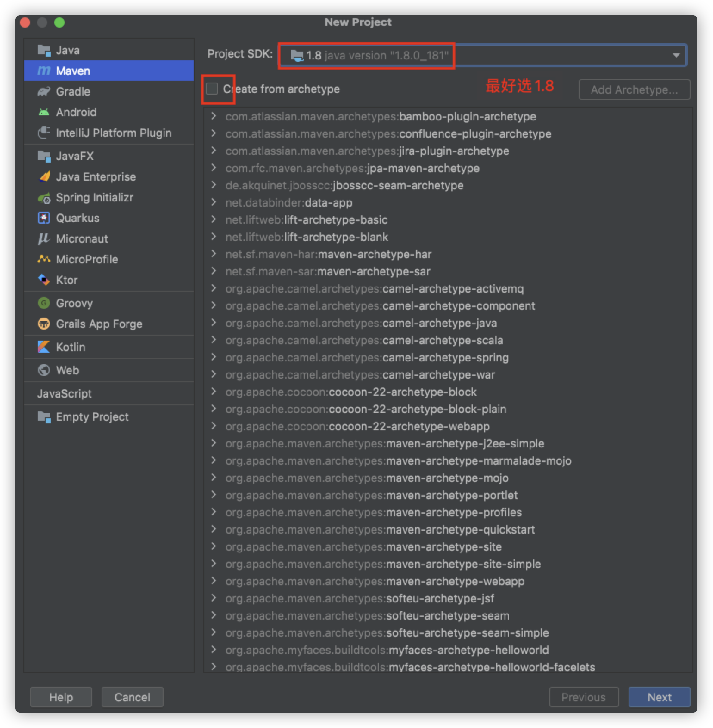Pick the IntelliJ Platform Plugin icon

click(44, 133)
